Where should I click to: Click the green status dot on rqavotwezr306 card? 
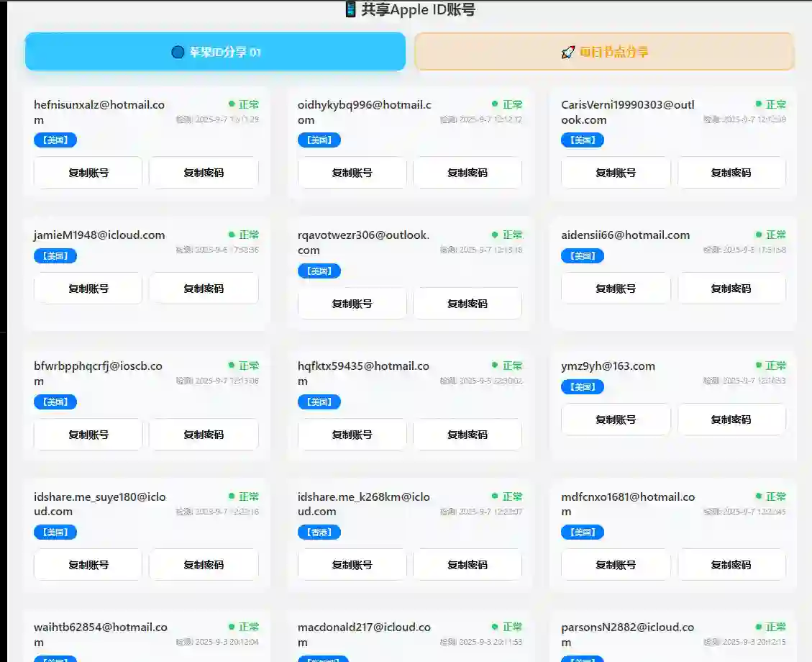[x=494, y=234]
